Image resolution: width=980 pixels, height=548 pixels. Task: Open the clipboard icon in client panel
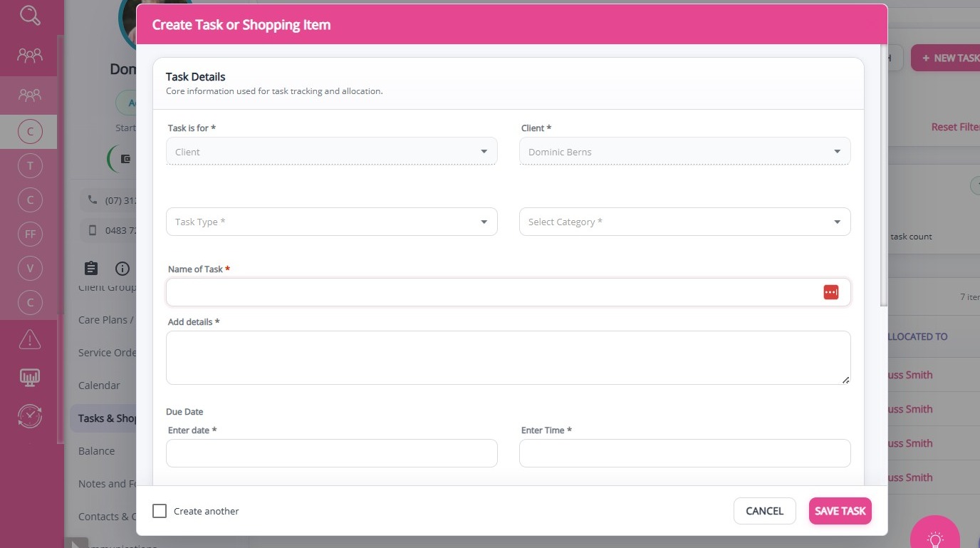tap(91, 268)
